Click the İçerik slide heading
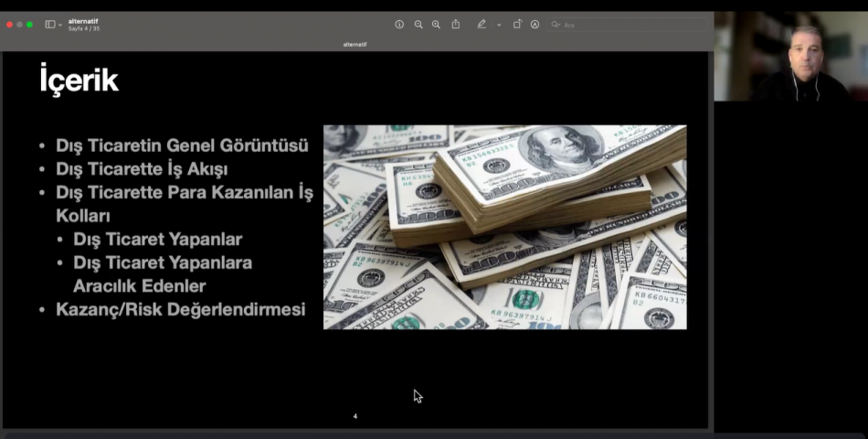 79,80
